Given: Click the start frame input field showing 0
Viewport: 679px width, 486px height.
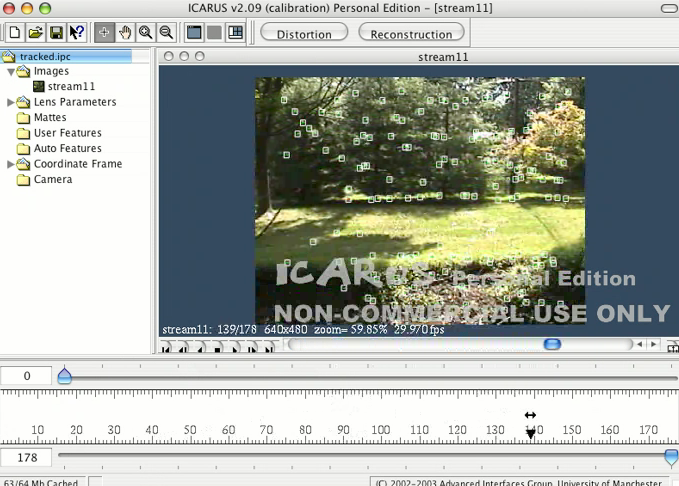Looking at the screenshot, I should point(26,376).
